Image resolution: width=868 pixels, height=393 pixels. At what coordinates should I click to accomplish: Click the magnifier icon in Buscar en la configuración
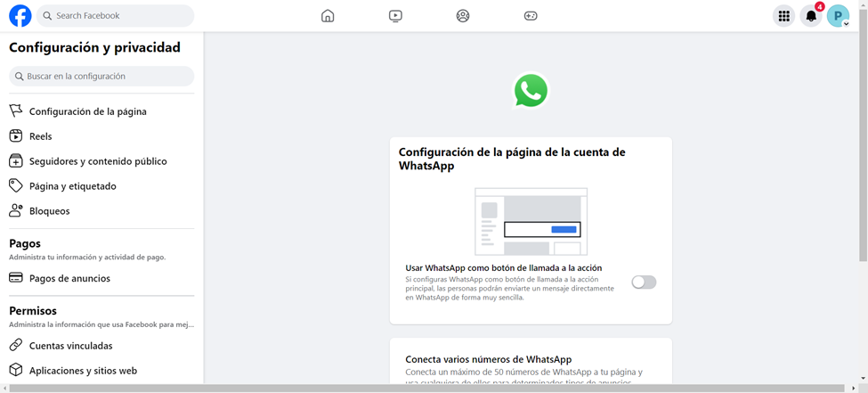point(20,76)
